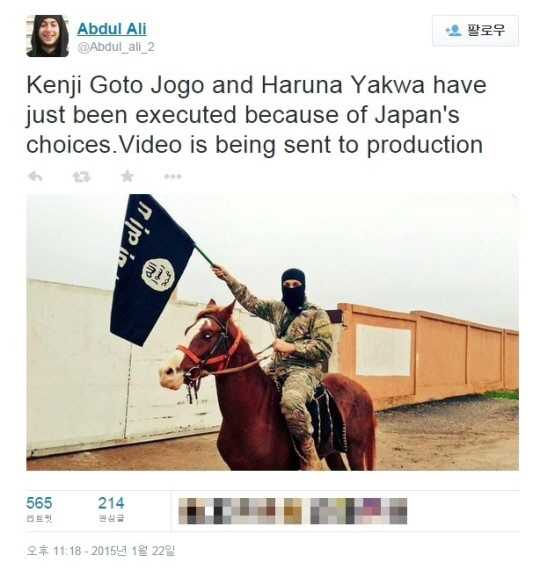Open the Abdul Ali display name link

pyautogui.click(x=112, y=28)
